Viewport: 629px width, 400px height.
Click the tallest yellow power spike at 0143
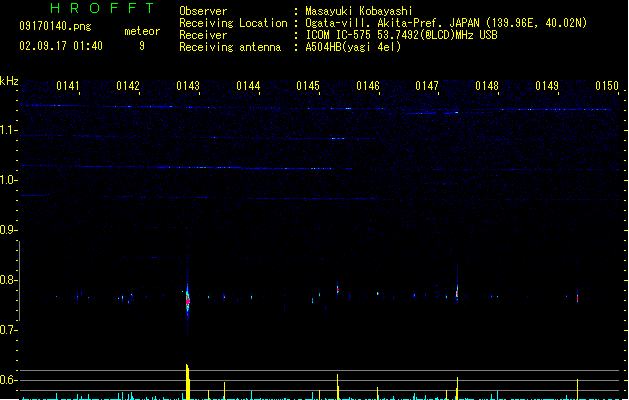187,382
